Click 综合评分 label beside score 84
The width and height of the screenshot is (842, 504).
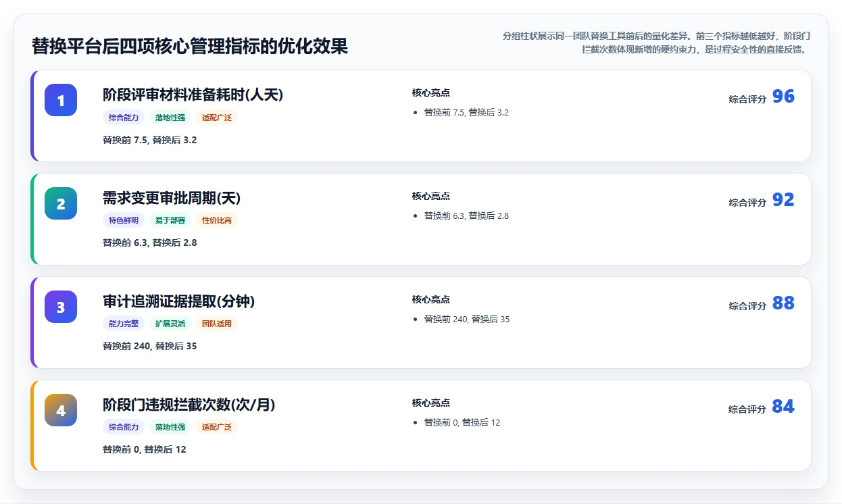[747, 409]
